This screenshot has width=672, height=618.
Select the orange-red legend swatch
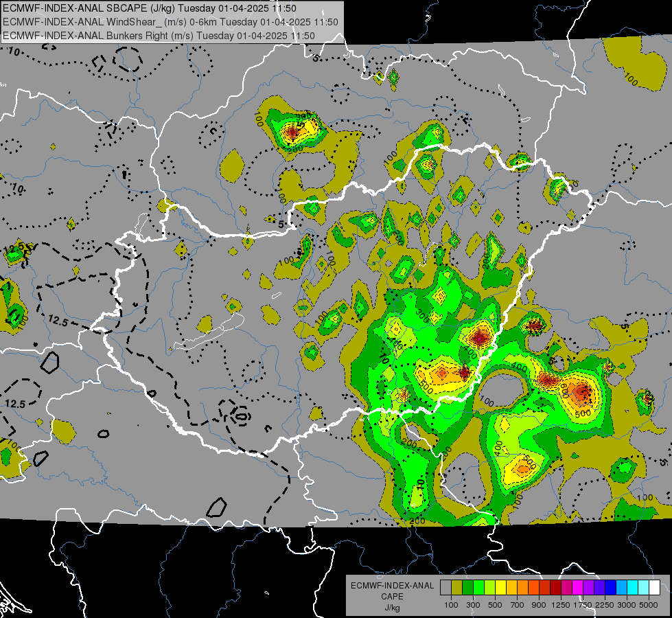(533, 588)
